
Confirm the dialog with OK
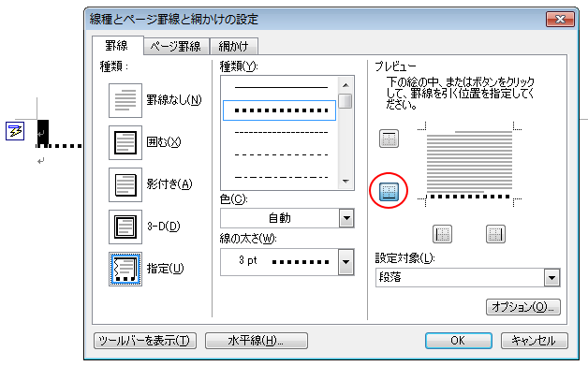(459, 341)
